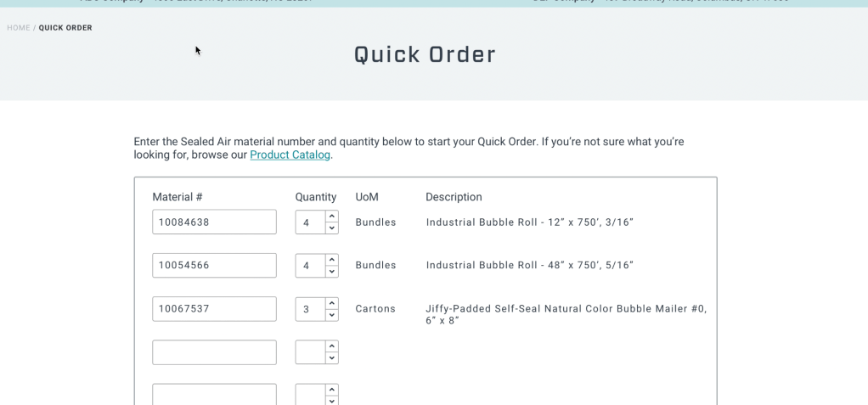This screenshot has height=405, width=868.
Task: Click up arrow on empty fourth-row quantity
Action: click(x=332, y=346)
